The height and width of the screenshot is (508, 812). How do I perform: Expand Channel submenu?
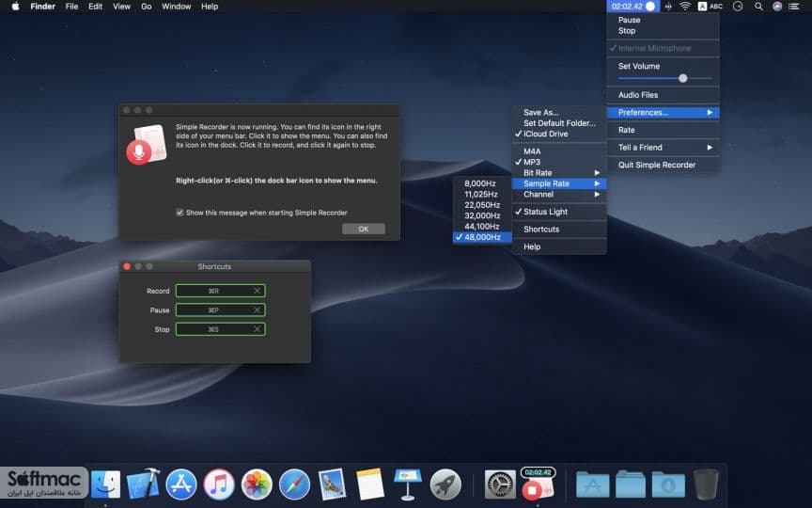[x=559, y=195]
